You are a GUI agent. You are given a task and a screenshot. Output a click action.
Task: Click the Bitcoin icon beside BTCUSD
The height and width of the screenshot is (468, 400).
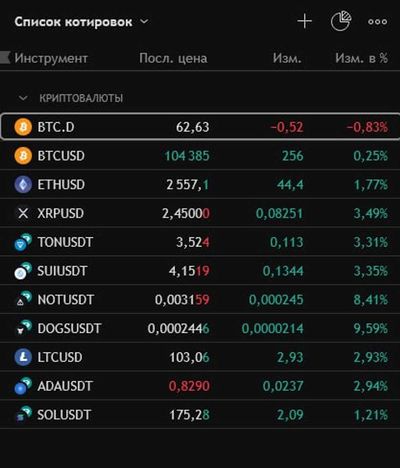tap(23, 156)
